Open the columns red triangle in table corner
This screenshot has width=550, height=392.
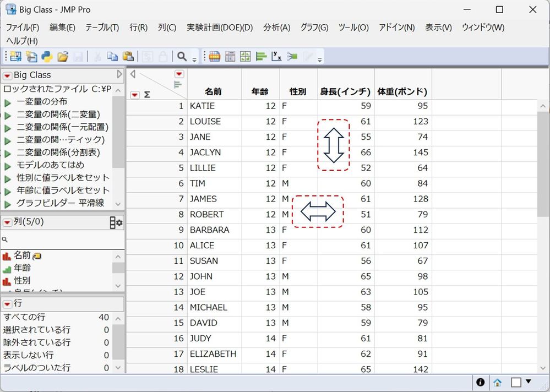(179, 74)
